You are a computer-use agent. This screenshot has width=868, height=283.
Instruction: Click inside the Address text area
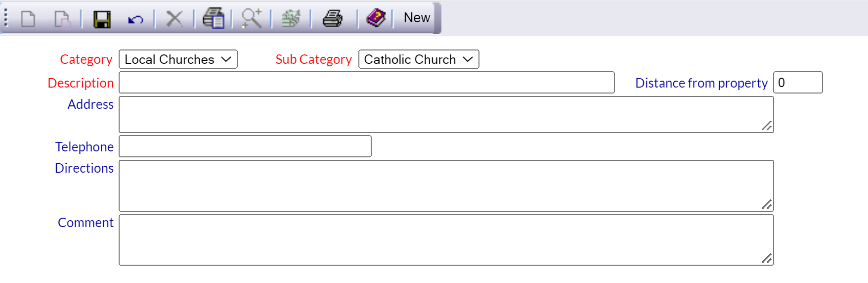(x=446, y=114)
